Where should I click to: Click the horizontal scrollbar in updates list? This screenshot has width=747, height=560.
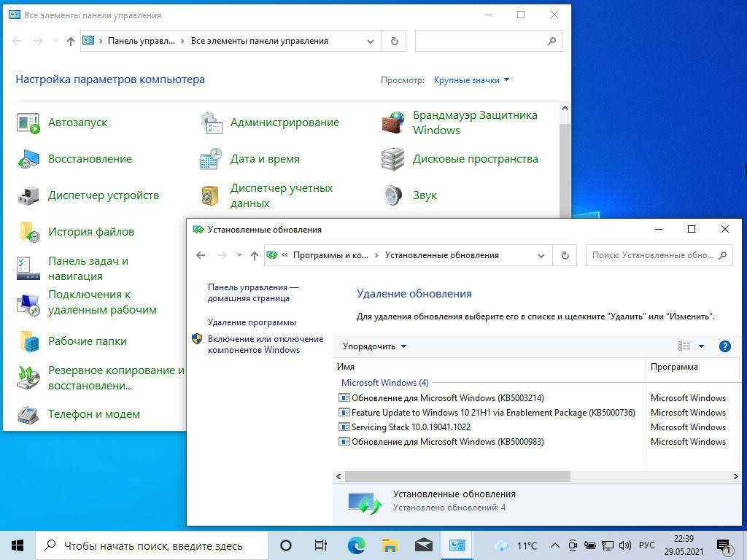457,476
